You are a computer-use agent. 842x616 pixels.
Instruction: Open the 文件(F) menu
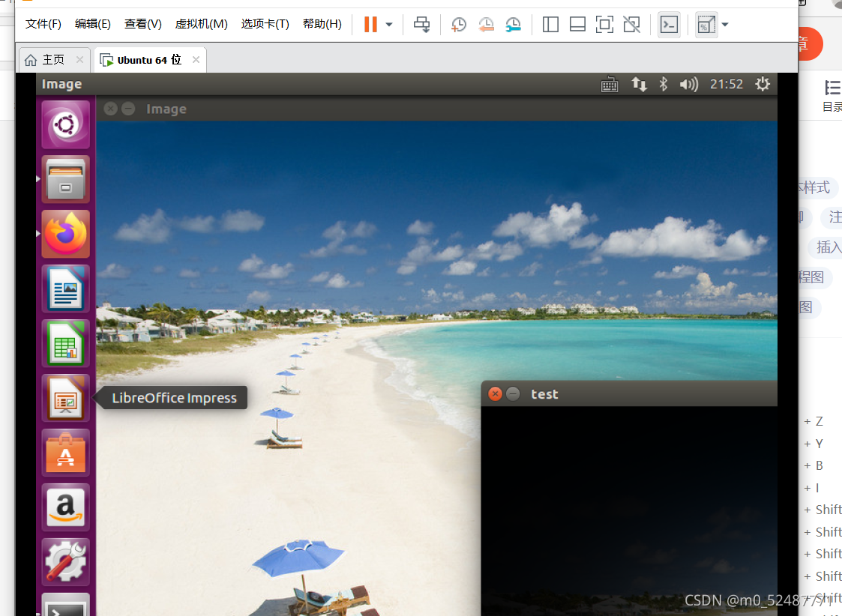(43, 24)
